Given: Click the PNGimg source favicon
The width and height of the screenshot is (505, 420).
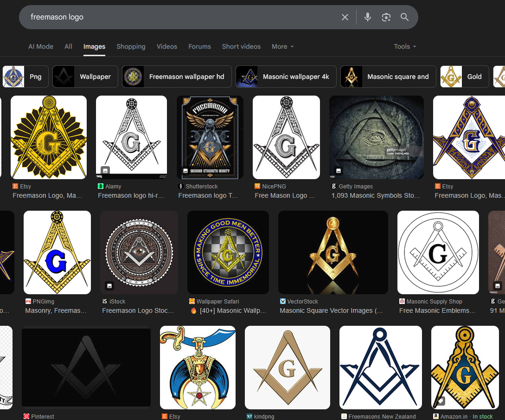Looking at the screenshot, I should [x=28, y=301].
